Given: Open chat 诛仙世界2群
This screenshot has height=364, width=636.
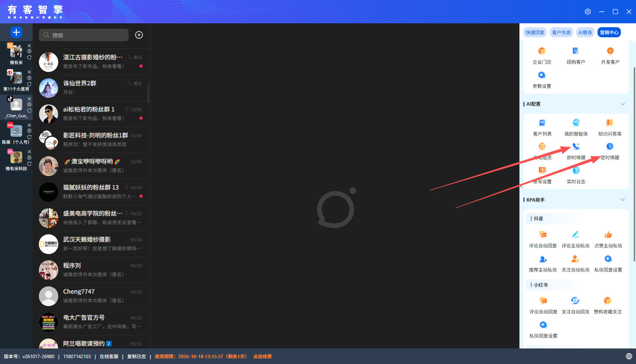Looking at the screenshot, I should click(x=92, y=88).
